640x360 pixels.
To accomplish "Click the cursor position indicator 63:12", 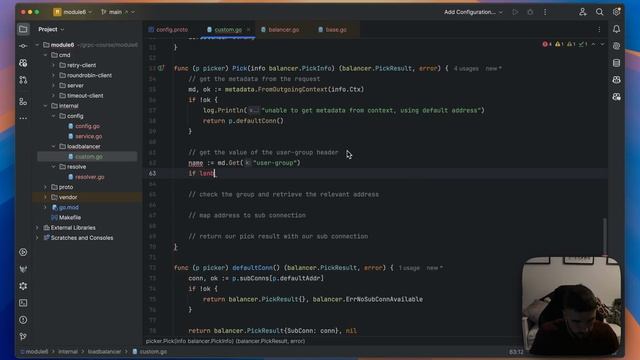I will click(516, 351).
